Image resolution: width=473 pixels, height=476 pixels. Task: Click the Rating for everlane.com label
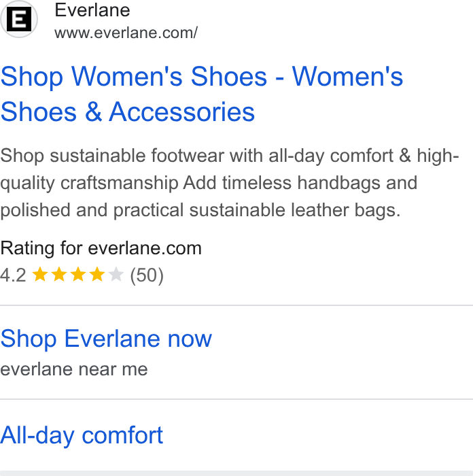(x=101, y=248)
